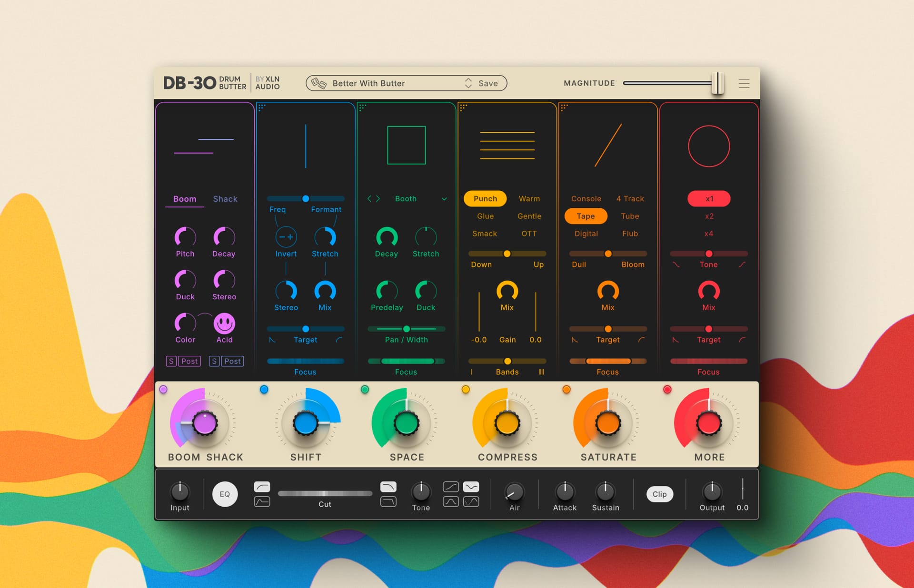This screenshot has width=914, height=588.
Task: Click the Shack Post button
Action: [233, 361]
